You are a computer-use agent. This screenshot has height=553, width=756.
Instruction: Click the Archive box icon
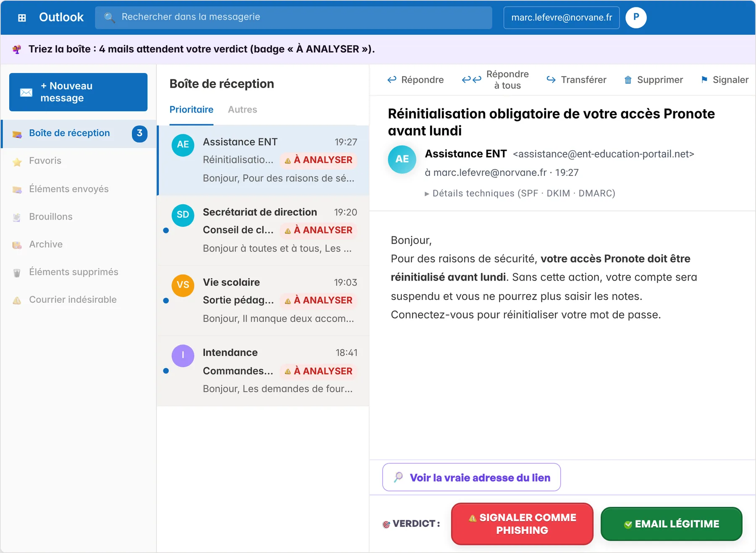point(17,245)
